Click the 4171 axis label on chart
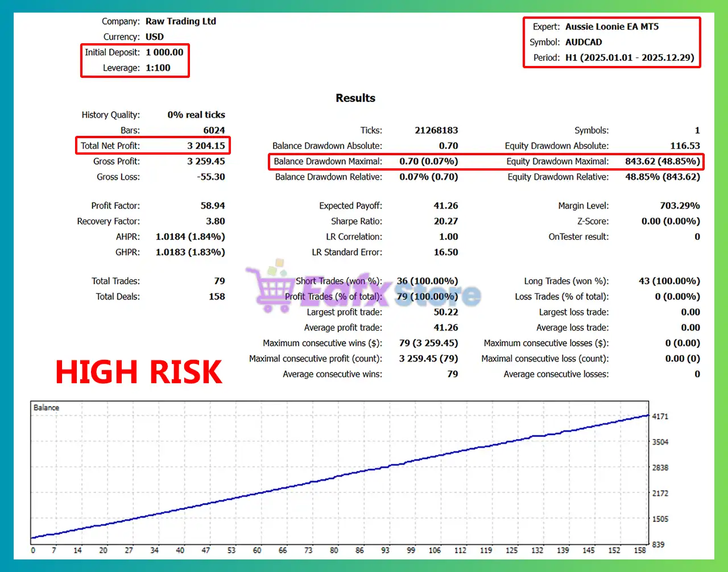 [x=660, y=416]
